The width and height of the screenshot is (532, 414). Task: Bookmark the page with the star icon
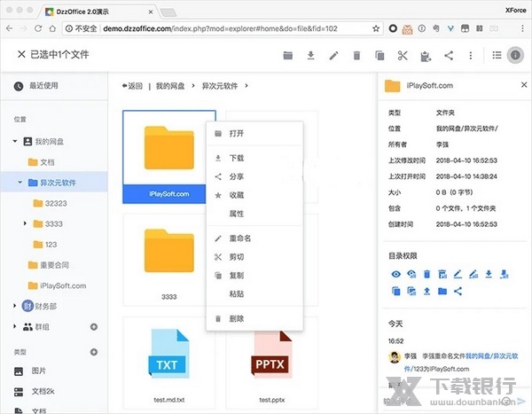pos(376,28)
